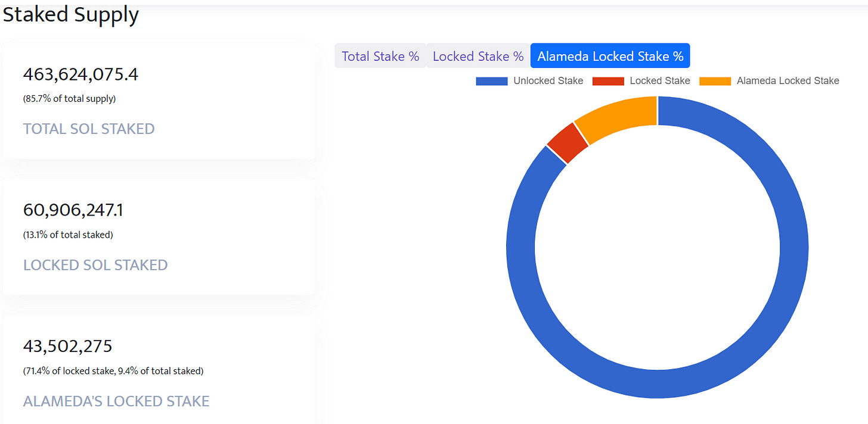Click the Alameda Locked Stake legend label
868x424 pixels.
click(x=788, y=81)
